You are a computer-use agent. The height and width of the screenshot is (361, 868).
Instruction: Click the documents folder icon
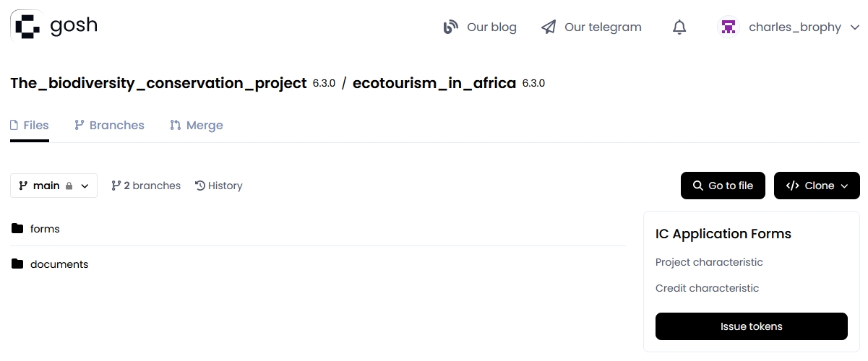(x=18, y=264)
